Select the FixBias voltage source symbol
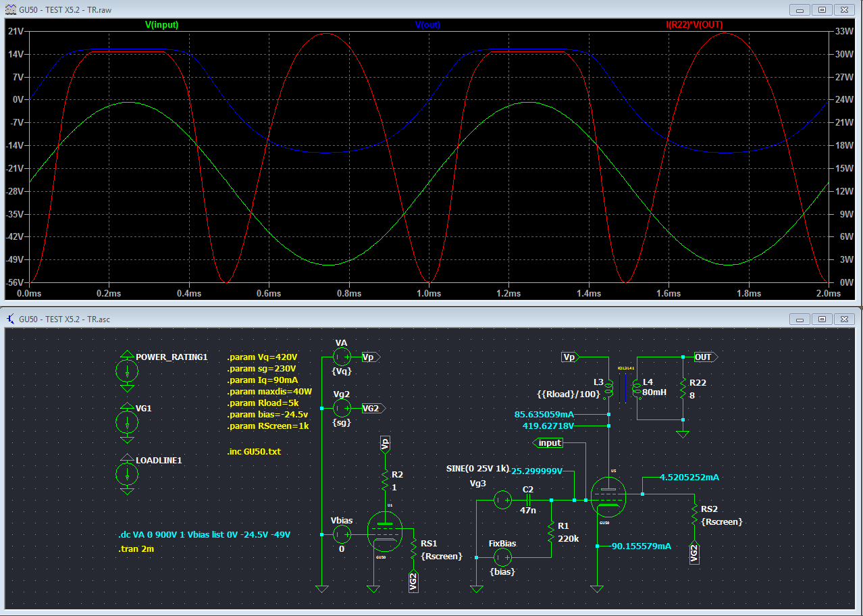Viewport: 863px width, 616px height. (502, 557)
